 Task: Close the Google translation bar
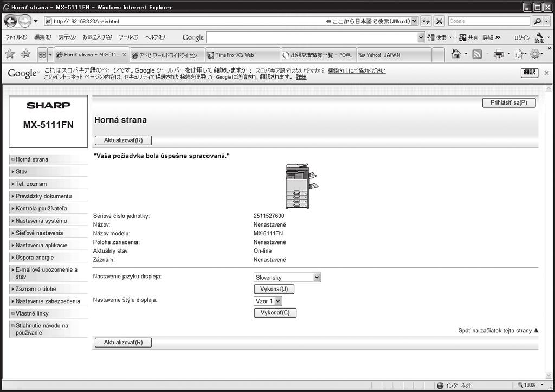(546, 73)
